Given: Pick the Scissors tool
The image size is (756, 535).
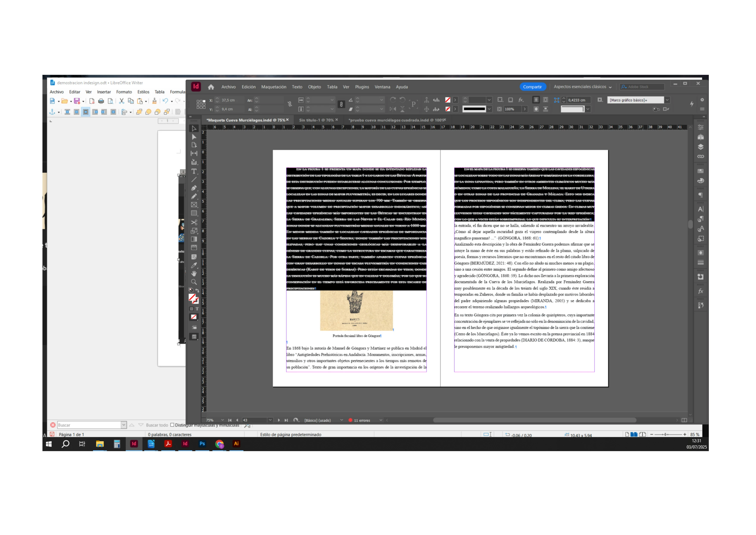Looking at the screenshot, I should pyautogui.click(x=194, y=222).
